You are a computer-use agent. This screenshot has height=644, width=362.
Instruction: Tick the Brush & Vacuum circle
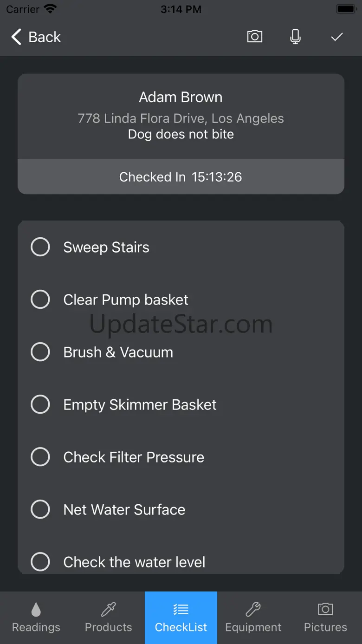point(40,352)
